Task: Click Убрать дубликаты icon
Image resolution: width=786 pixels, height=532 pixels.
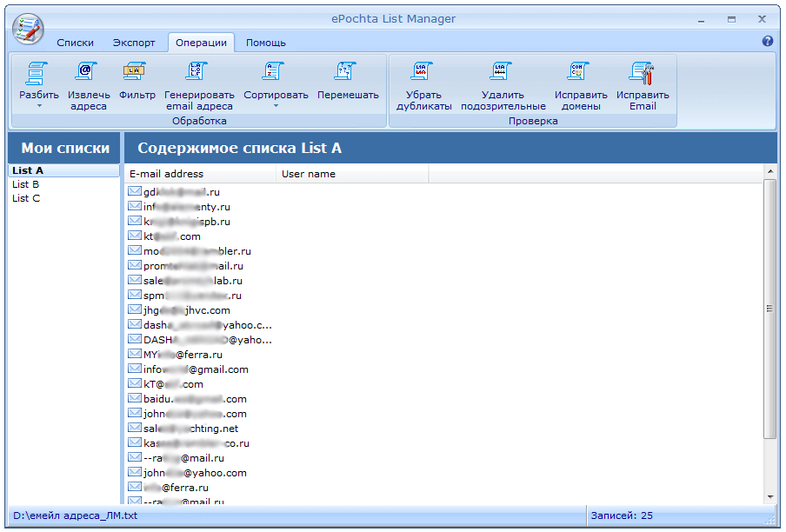Action: [x=422, y=71]
